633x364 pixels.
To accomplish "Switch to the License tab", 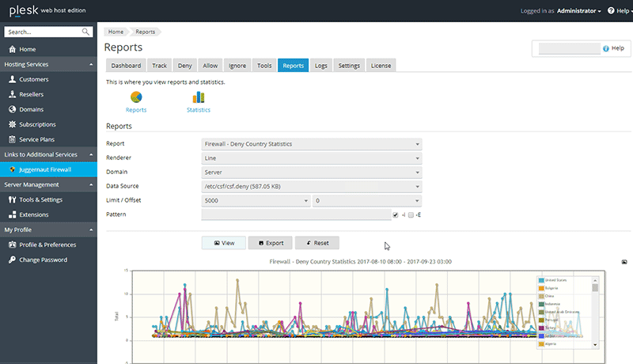I will [381, 66].
